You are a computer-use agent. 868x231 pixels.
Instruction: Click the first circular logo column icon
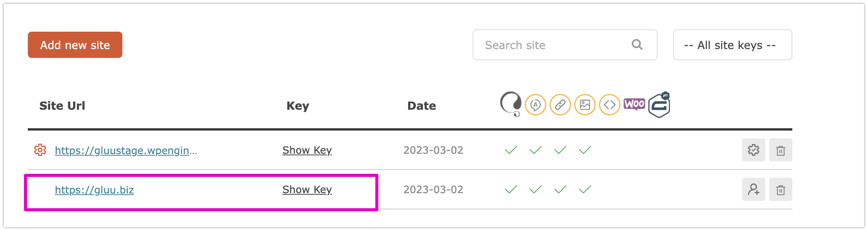point(511,104)
